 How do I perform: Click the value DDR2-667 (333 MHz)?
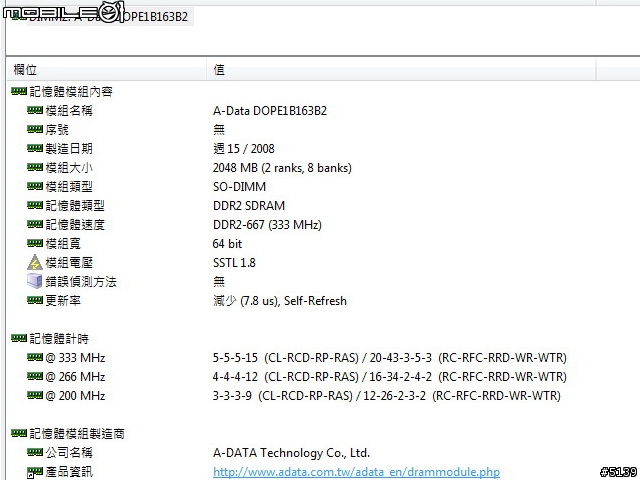(267, 224)
